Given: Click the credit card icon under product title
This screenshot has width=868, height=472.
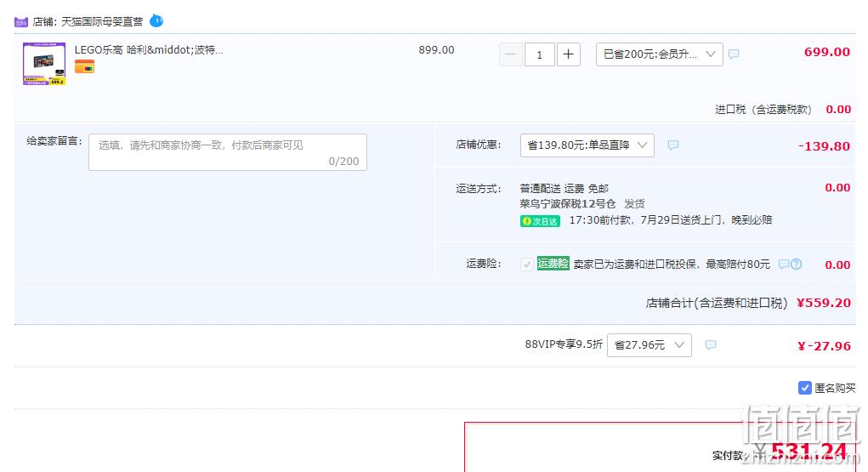Looking at the screenshot, I should tap(85, 67).
